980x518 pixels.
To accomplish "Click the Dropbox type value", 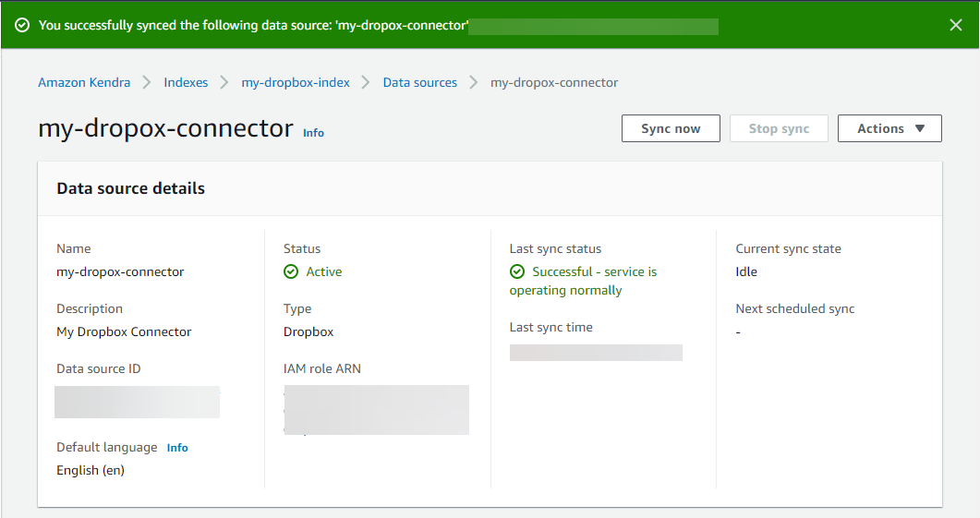I will (309, 331).
